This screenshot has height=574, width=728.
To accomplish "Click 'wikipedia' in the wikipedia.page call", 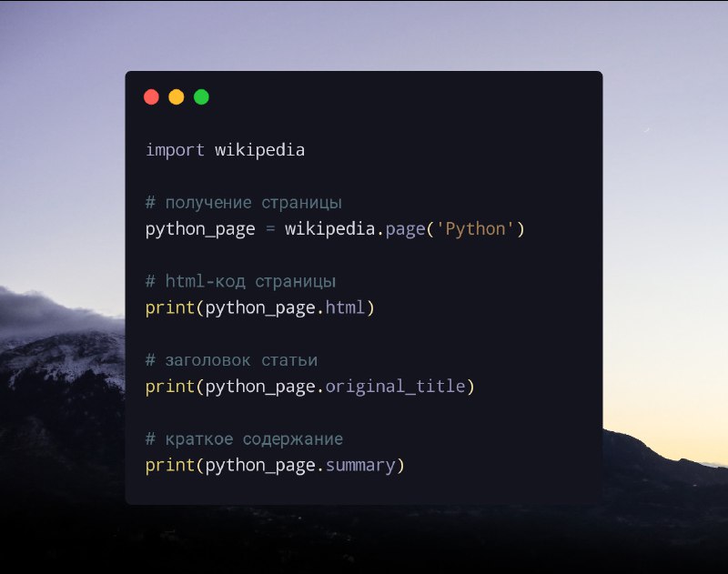I will pyautogui.click(x=330, y=229).
